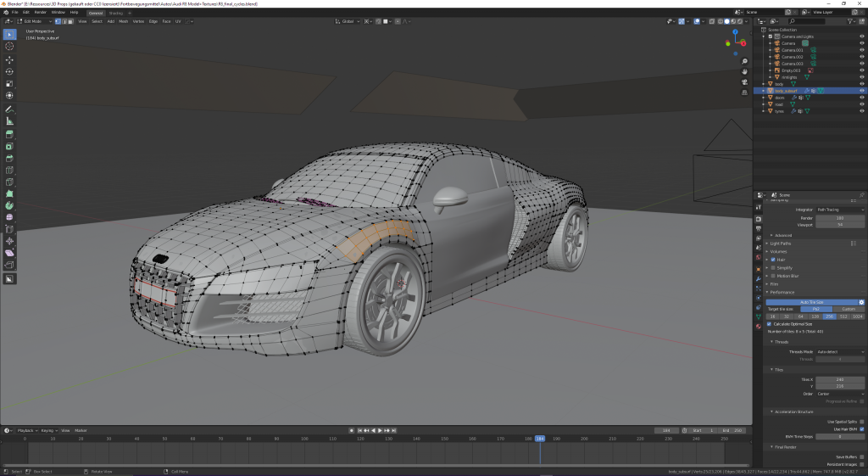Open the Render menu

tap(40, 13)
